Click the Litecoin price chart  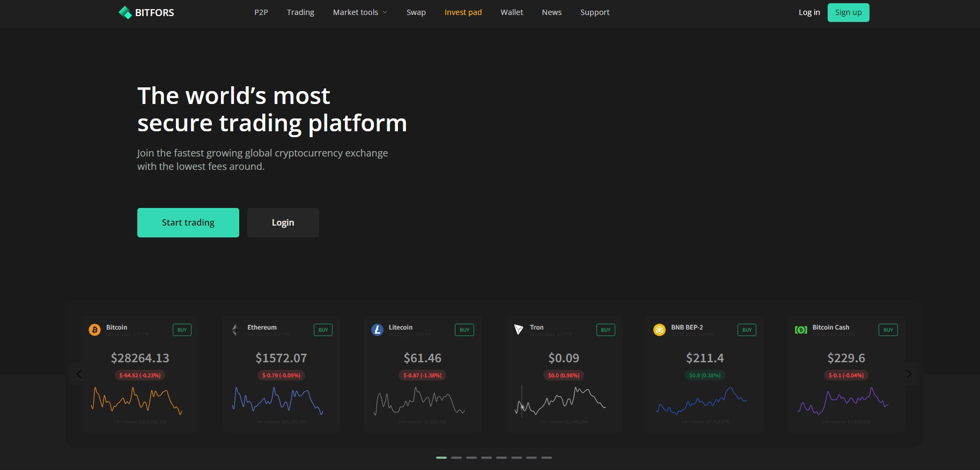coord(419,400)
